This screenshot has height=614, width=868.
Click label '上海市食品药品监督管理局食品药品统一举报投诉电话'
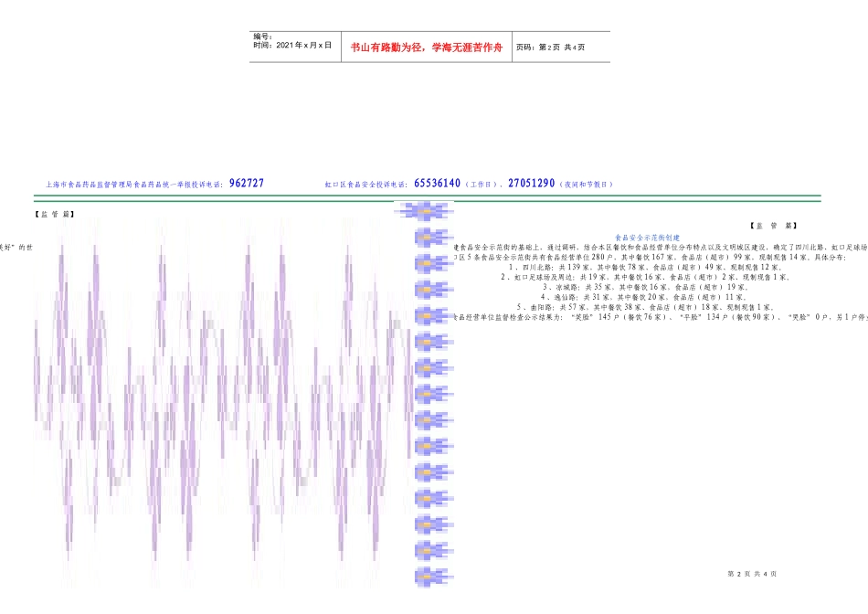[134, 185]
